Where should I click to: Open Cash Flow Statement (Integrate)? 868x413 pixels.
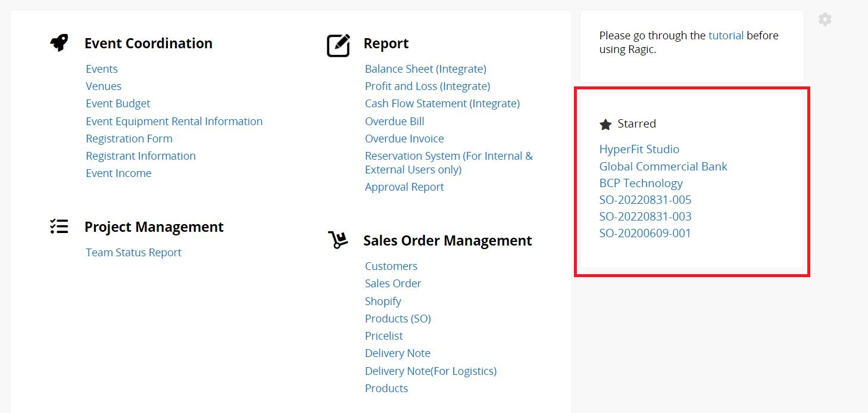[x=442, y=104]
